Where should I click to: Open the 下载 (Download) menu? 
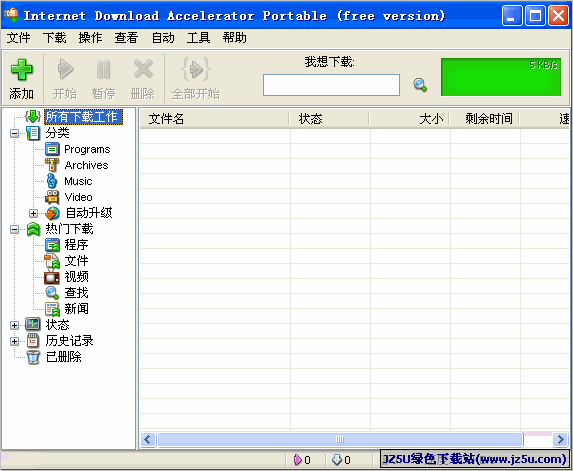point(54,38)
